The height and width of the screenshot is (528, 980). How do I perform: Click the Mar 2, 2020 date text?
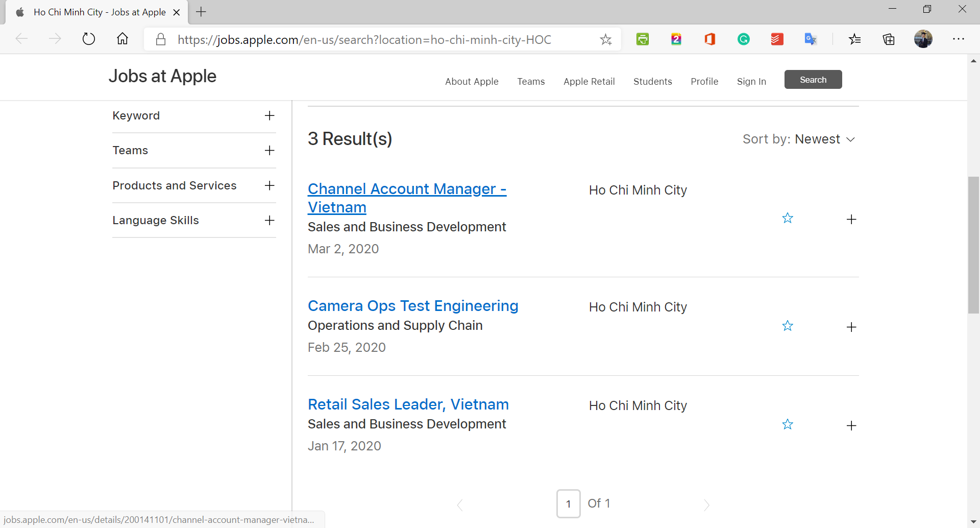tap(344, 249)
